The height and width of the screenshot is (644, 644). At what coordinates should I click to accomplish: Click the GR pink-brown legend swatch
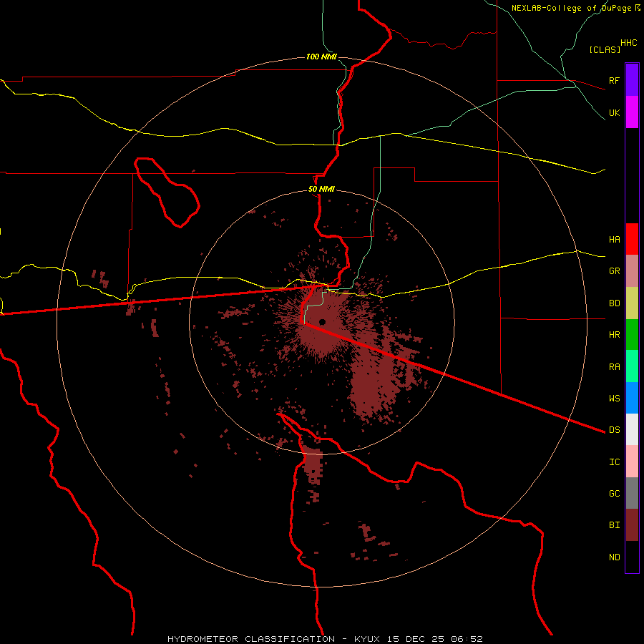pos(632,271)
